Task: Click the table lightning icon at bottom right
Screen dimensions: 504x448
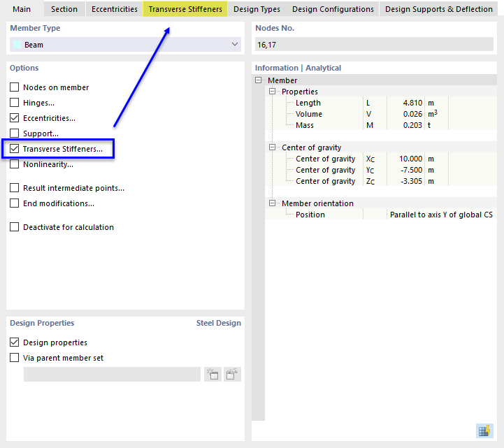Action: coord(484,431)
